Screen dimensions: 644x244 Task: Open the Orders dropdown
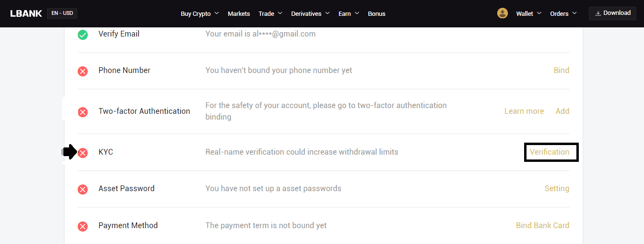point(563,13)
